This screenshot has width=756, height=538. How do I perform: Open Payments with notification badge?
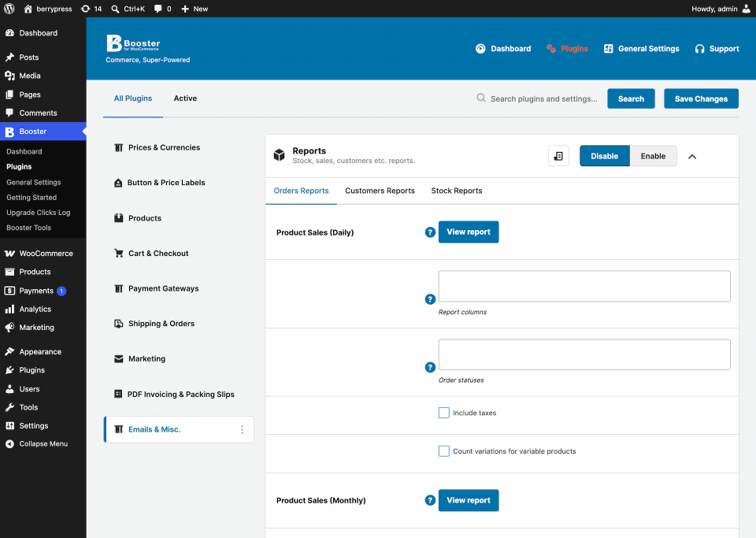[43, 291]
